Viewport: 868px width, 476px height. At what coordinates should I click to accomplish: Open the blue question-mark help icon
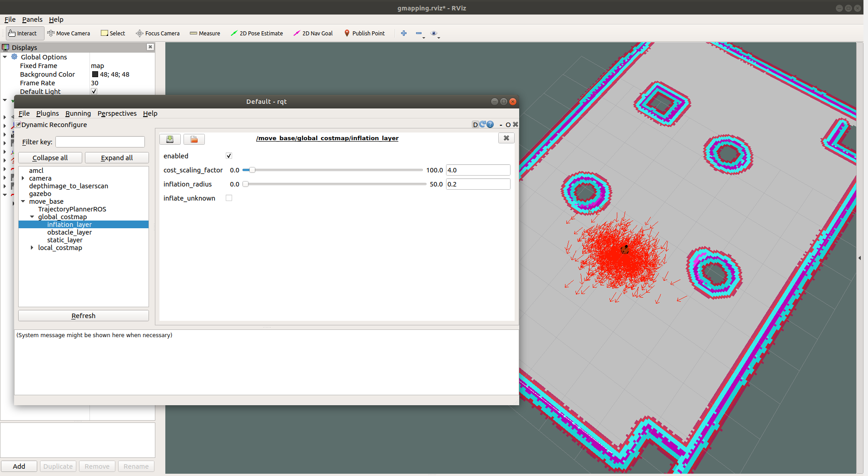pos(490,124)
